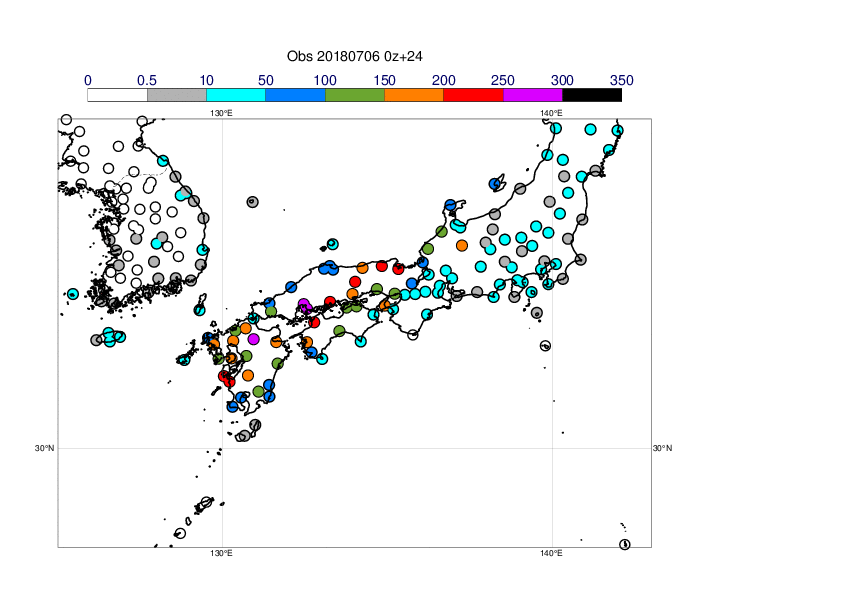Click the black 300–350 legend color segment
This screenshot has height=596, width=842.
[x=592, y=95]
